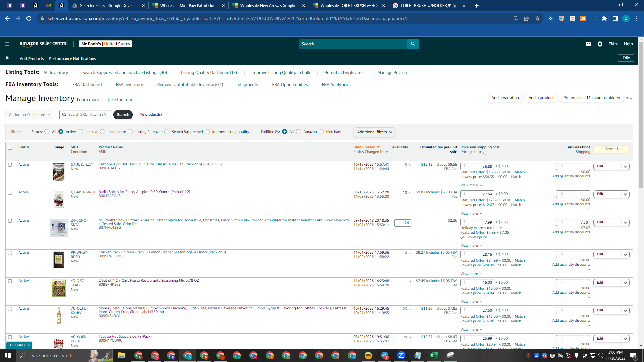Open the browser extensions puzzle icon

[604, 18]
